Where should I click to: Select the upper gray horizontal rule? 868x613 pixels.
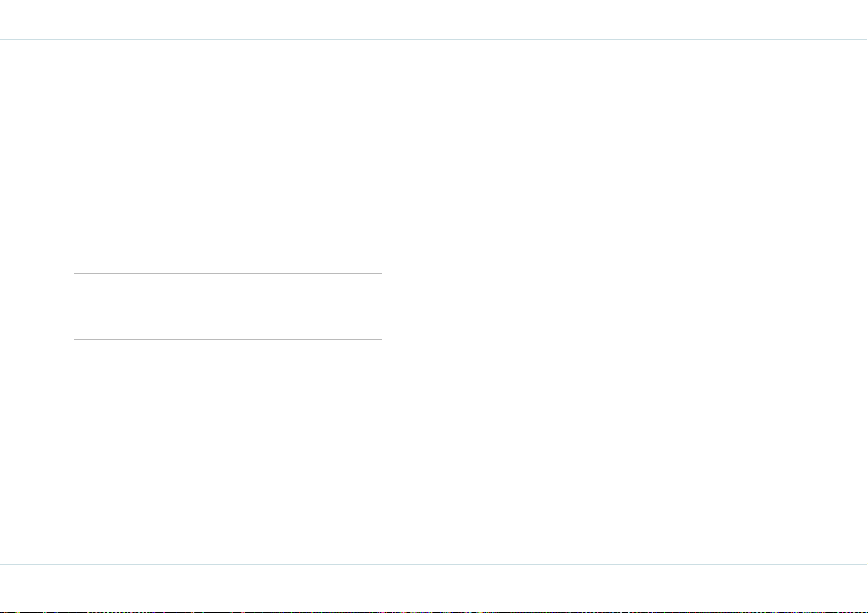tap(227, 273)
